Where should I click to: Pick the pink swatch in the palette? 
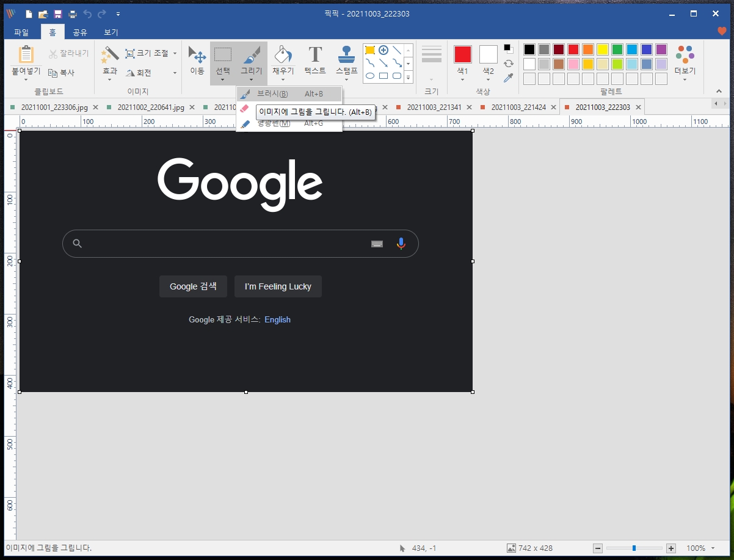(573, 64)
